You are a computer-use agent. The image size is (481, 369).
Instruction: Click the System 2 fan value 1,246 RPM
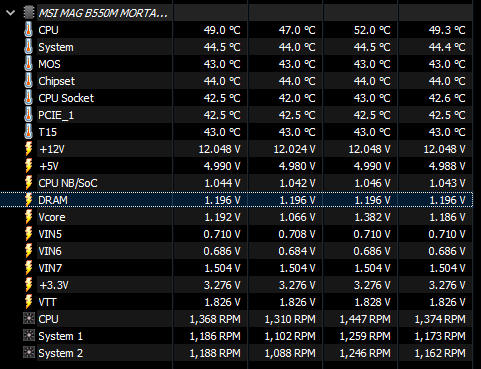(365, 353)
